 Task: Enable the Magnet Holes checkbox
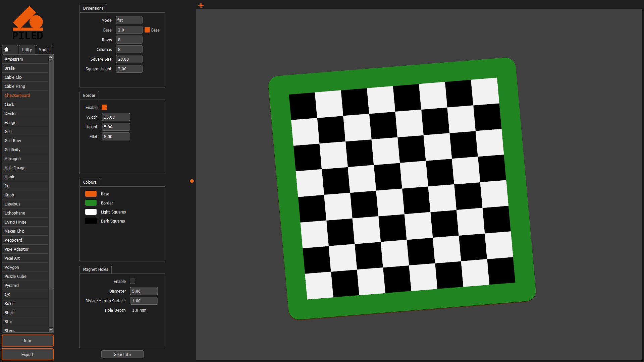(132, 282)
